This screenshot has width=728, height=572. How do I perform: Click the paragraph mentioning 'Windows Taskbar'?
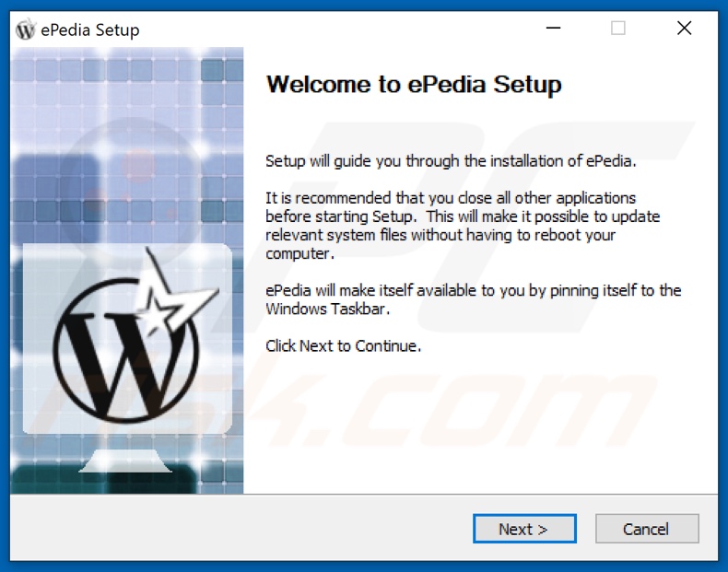(x=473, y=299)
